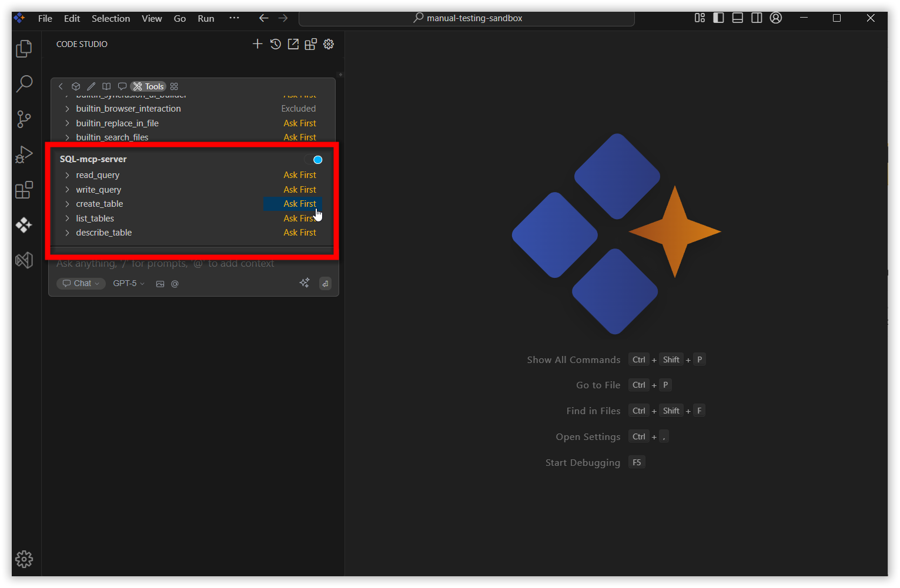
Task: Open the Edit menu
Action: coord(72,19)
